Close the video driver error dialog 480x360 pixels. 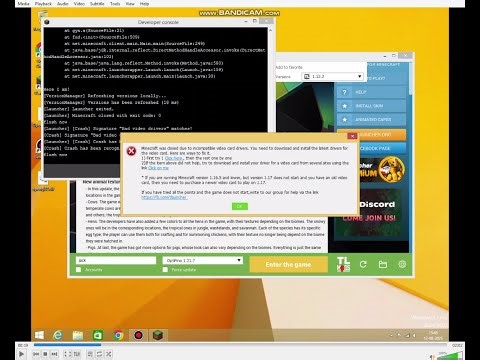click(x=352, y=136)
